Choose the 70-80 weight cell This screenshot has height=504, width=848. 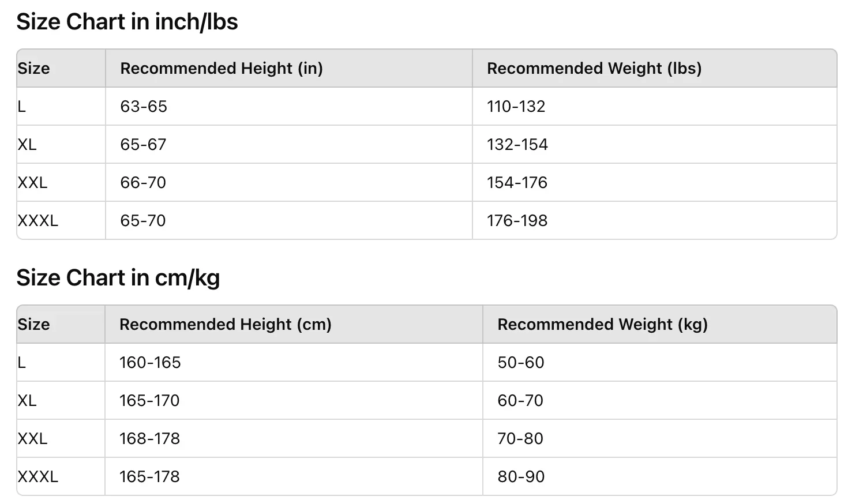520,439
